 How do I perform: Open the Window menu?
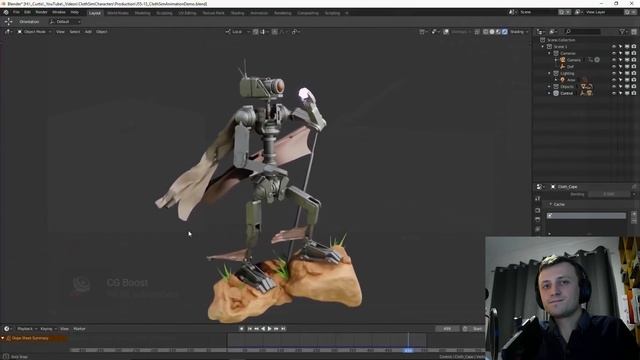pos(59,12)
